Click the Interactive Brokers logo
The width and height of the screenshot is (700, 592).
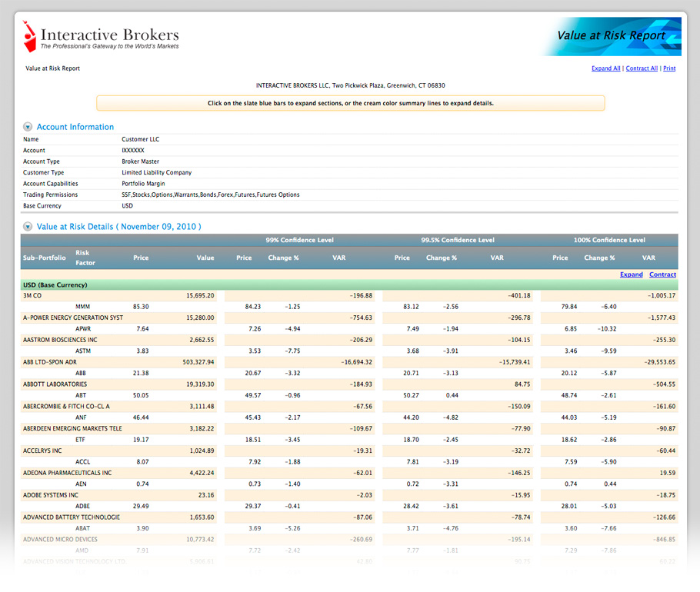(x=101, y=37)
